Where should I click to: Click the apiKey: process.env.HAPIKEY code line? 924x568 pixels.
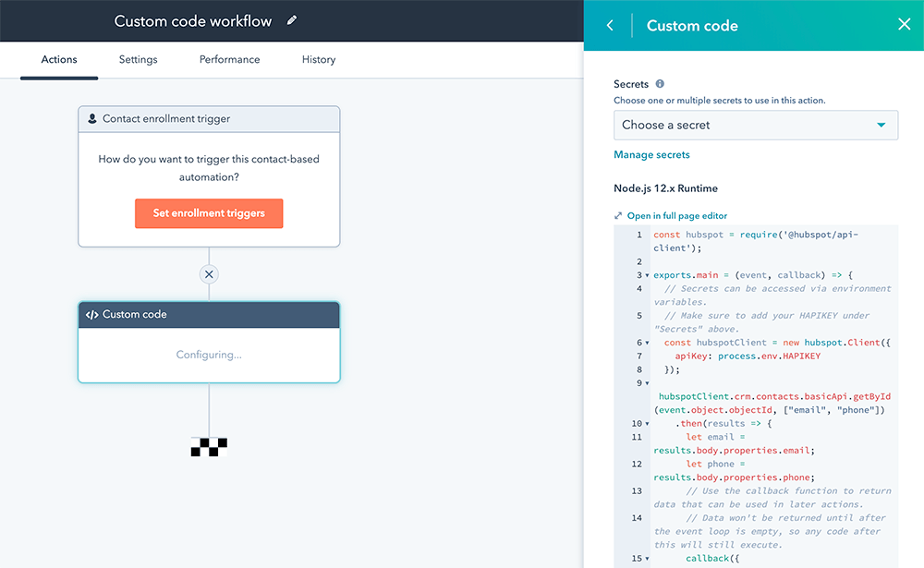coord(748,356)
